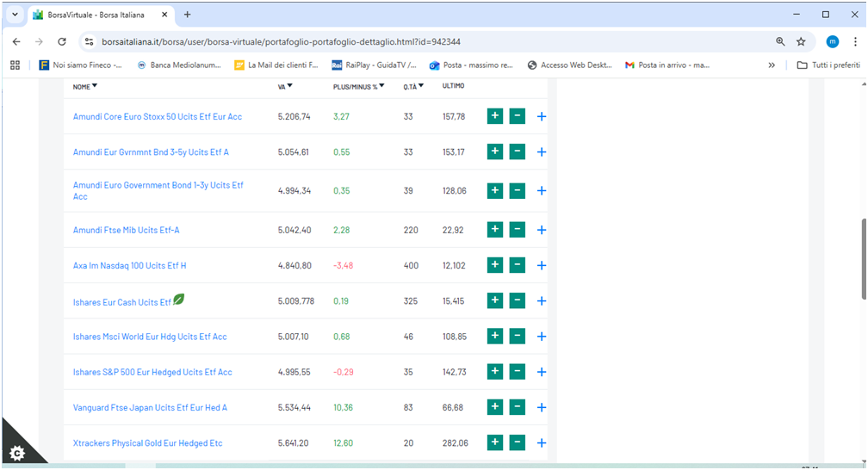Click green minus for Axa Im Nasdaq 100

pyautogui.click(x=517, y=265)
